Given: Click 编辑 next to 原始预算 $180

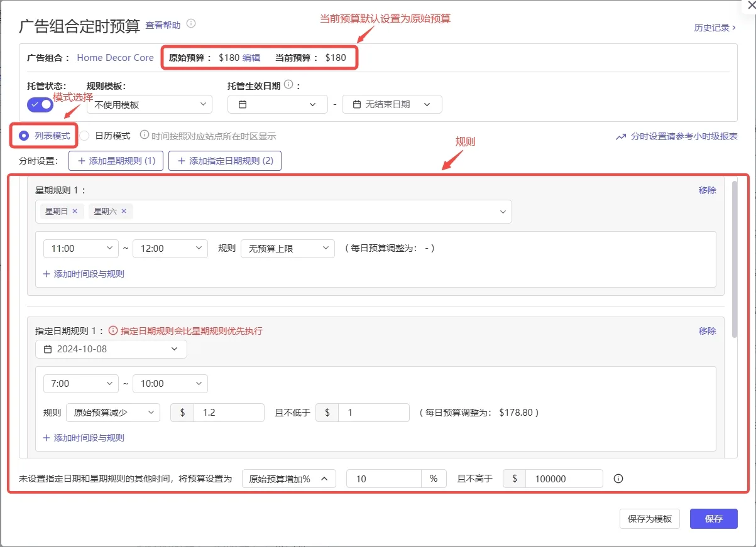Looking at the screenshot, I should click(x=251, y=58).
